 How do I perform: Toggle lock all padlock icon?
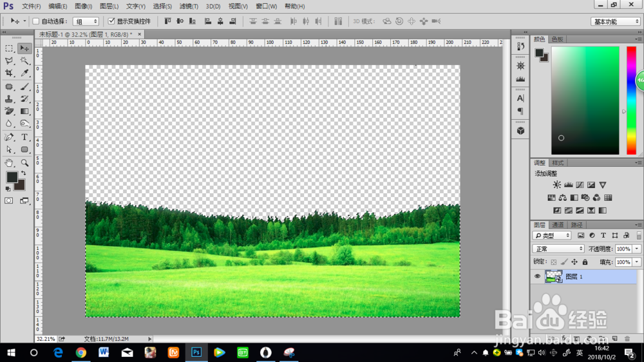coord(585,262)
